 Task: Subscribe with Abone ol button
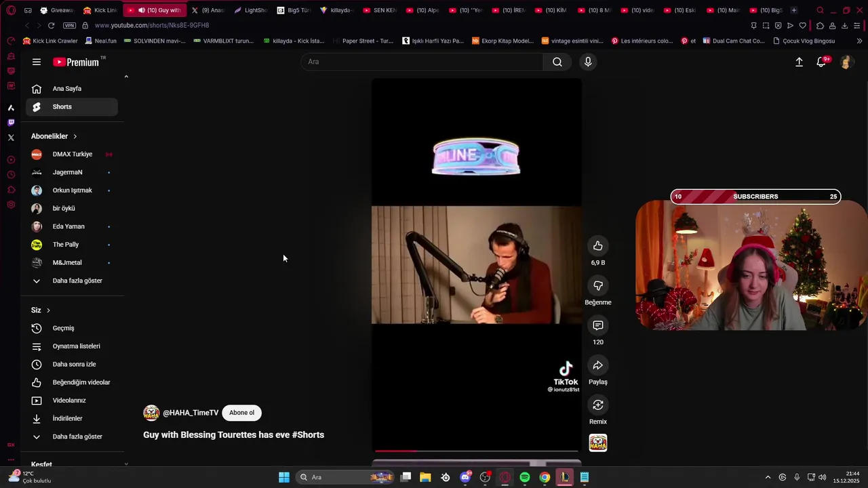tap(241, 413)
